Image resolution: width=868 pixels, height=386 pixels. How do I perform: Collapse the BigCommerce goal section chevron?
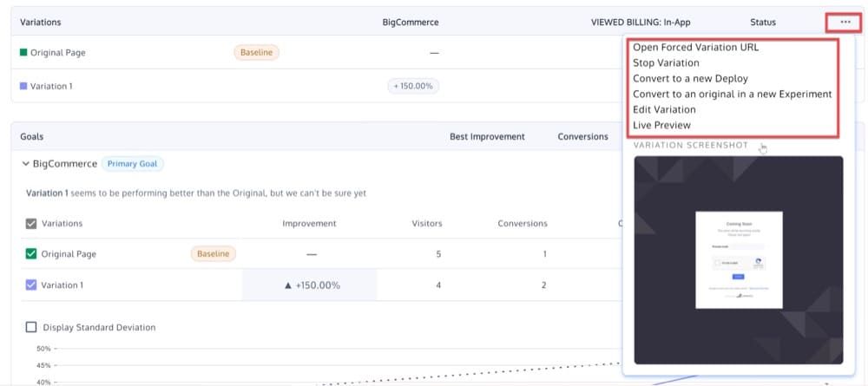pos(24,164)
